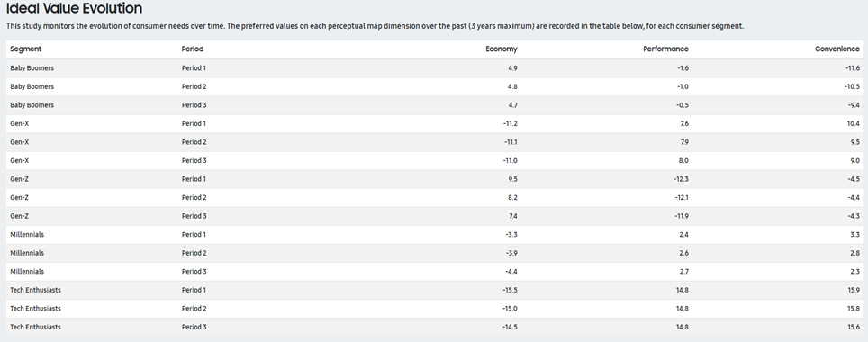868x342 pixels.
Task: Sort by the Economy column header
Action: (x=502, y=49)
